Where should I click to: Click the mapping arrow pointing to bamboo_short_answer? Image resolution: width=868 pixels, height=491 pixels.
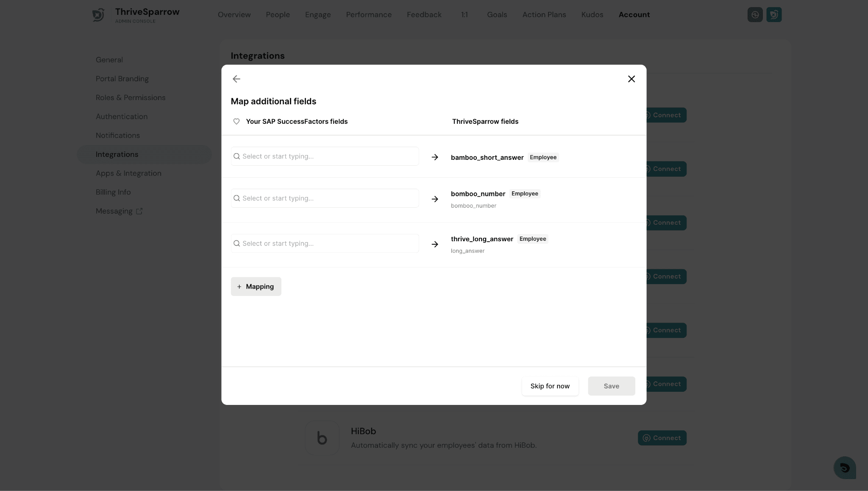tap(435, 157)
